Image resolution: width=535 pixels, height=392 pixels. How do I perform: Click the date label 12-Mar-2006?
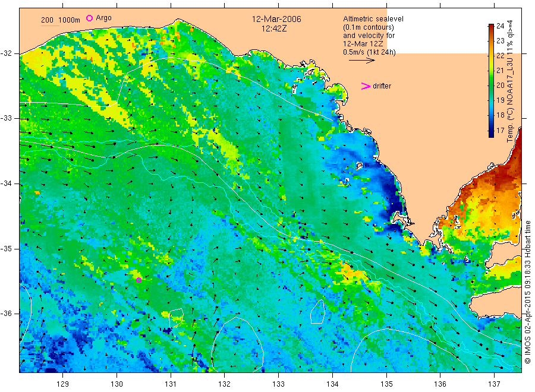[276, 19]
